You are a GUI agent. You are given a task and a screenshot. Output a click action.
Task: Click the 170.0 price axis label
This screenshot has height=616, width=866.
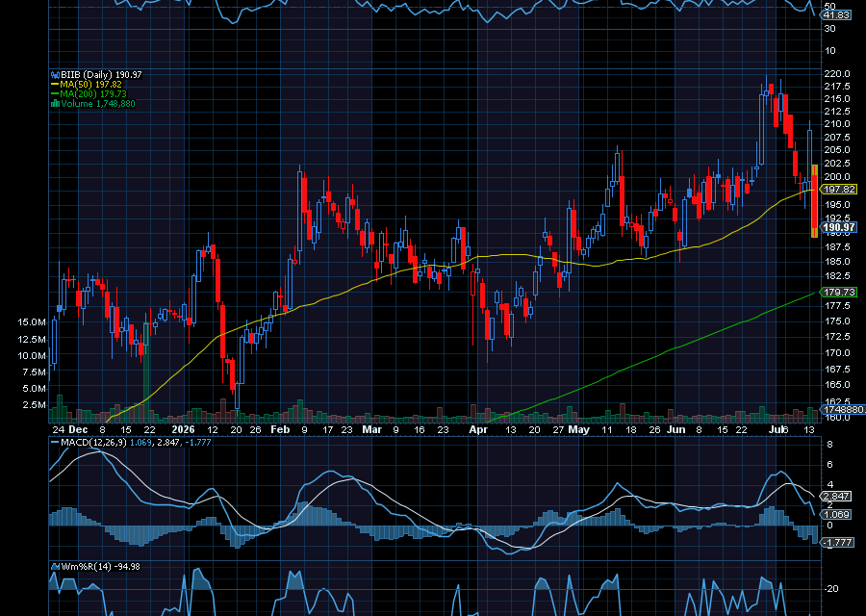coord(837,352)
